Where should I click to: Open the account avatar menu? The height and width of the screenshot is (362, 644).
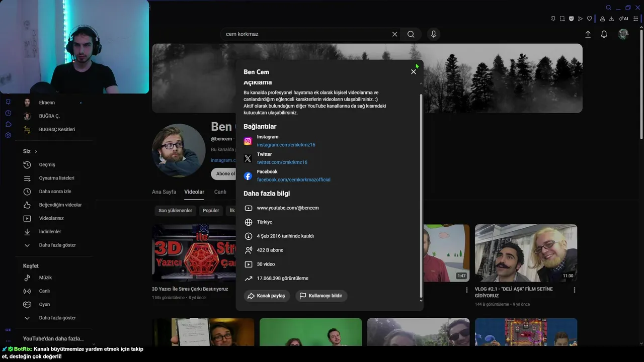pyautogui.click(x=623, y=34)
